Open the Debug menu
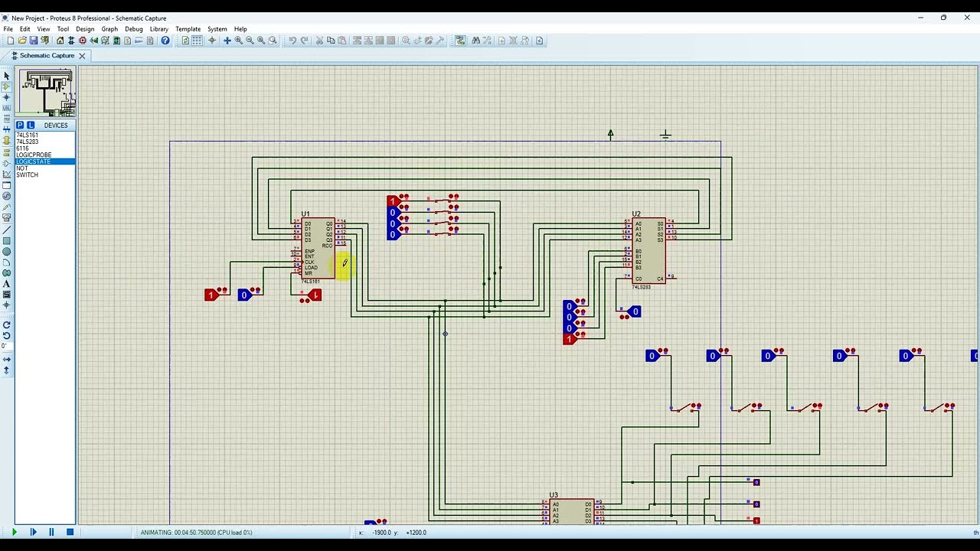 click(x=134, y=29)
